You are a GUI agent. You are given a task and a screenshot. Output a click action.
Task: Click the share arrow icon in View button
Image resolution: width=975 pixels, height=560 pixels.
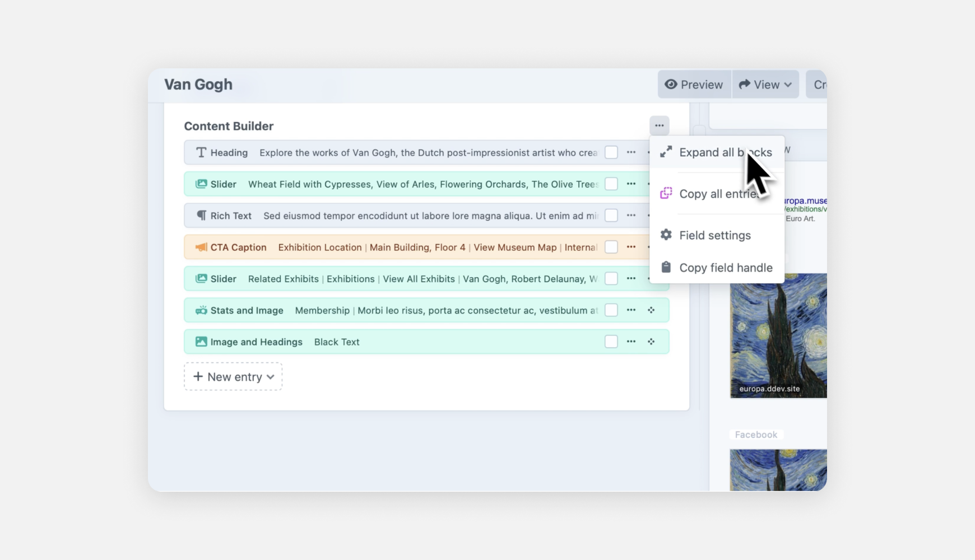744,85
